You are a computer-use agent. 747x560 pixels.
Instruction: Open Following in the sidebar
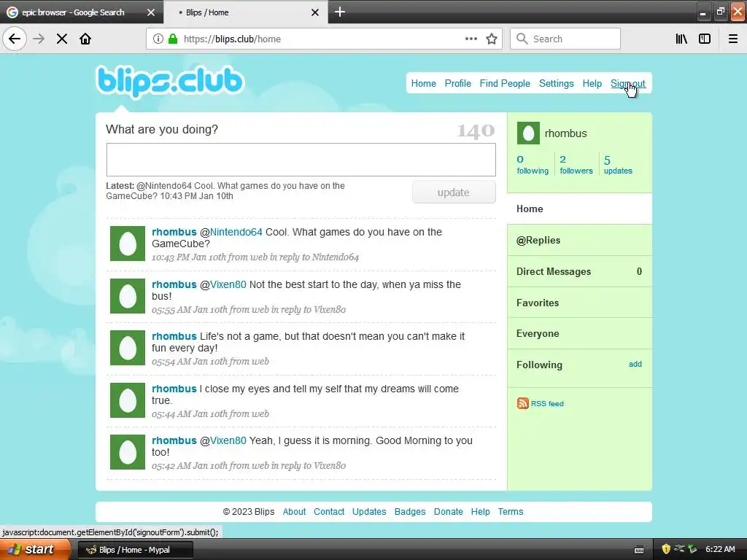pyautogui.click(x=539, y=365)
